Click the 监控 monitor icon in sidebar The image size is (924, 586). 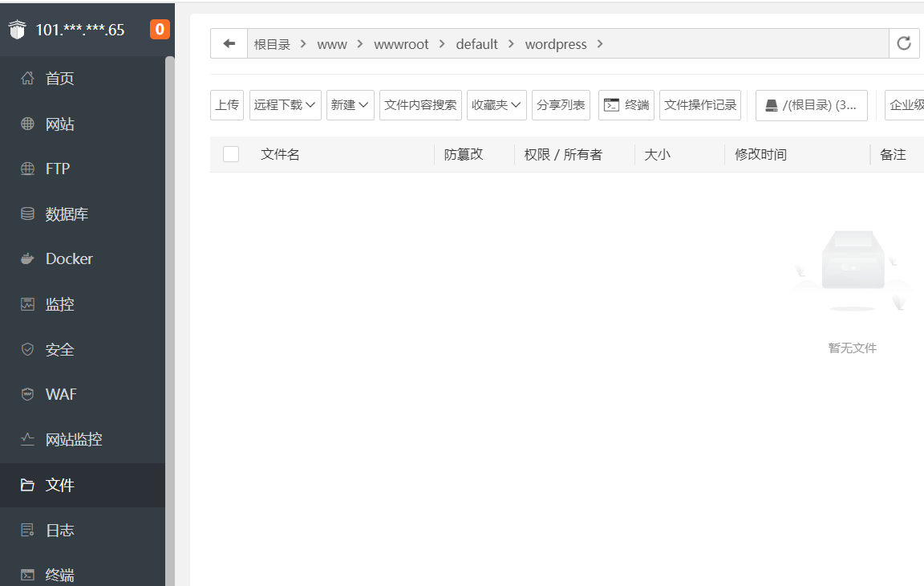[x=27, y=304]
